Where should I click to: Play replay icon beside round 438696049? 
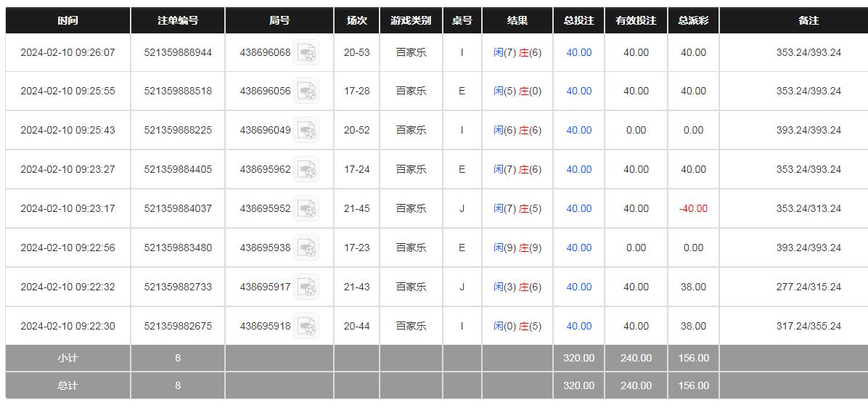(x=307, y=131)
